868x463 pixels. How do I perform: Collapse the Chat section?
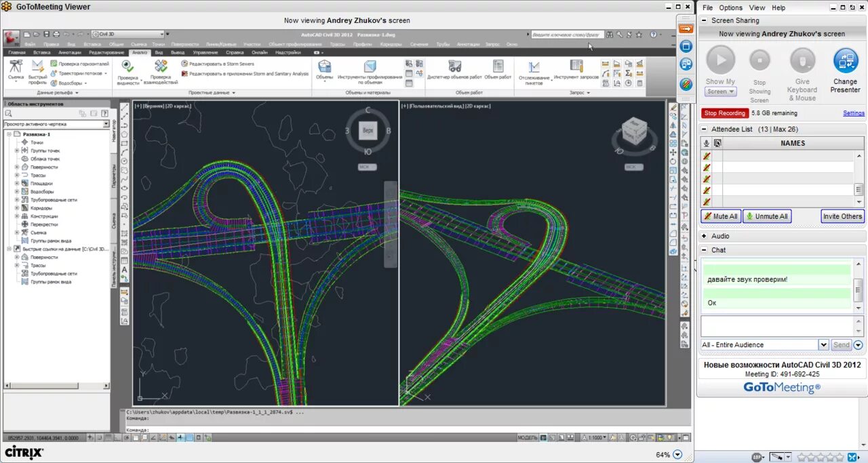tap(704, 250)
